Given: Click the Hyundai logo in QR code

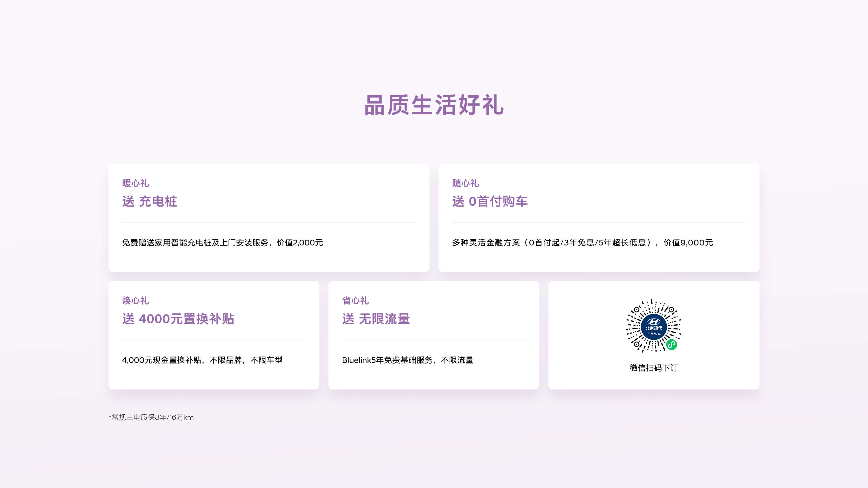Looking at the screenshot, I should tap(654, 321).
